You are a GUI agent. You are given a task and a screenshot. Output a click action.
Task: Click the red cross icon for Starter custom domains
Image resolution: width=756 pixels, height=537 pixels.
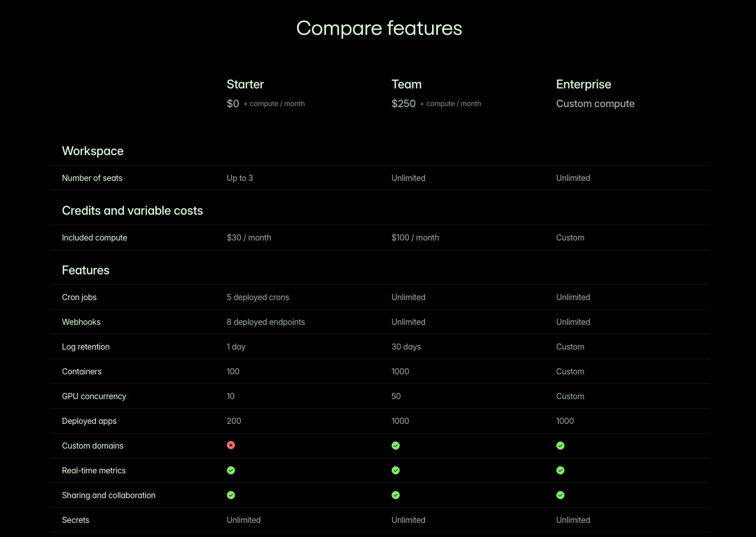[231, 445]
